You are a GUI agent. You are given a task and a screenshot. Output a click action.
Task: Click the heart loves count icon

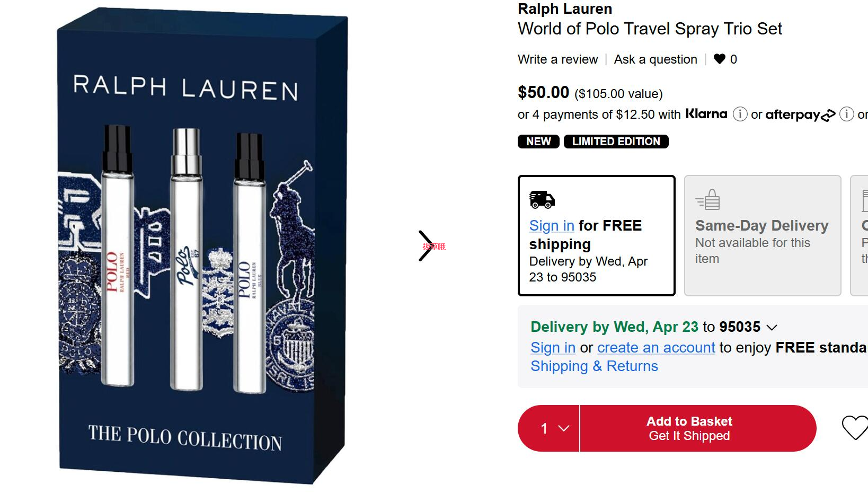click(719, 59)
